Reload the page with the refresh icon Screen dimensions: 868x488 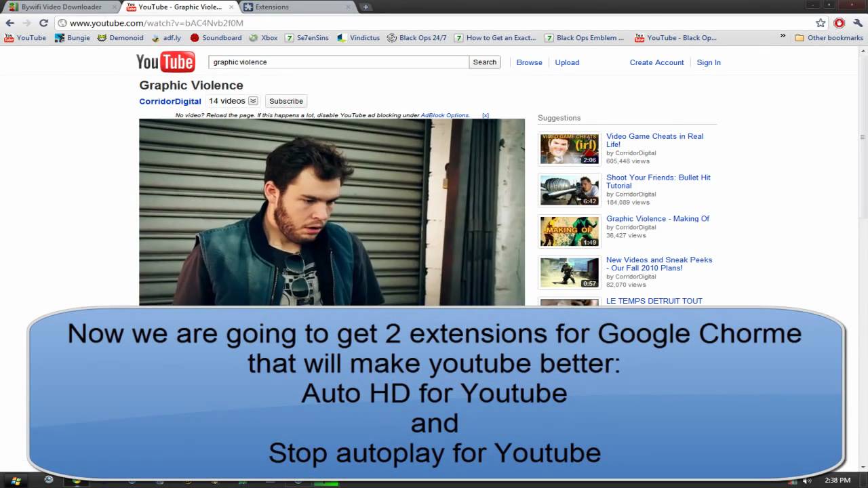tap(43, 23)
